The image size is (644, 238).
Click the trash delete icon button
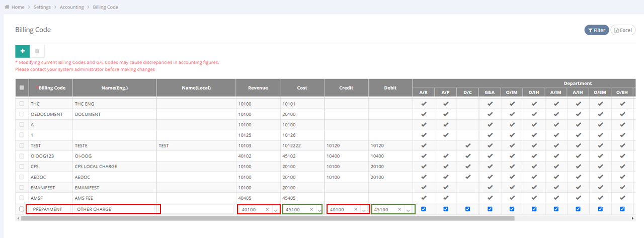37,51
